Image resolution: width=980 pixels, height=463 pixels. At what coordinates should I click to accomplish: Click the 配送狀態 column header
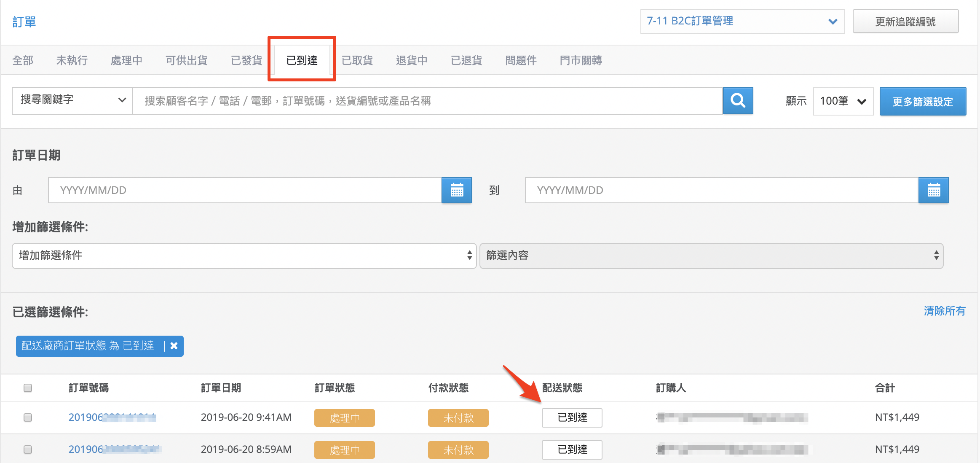(562, 388)
